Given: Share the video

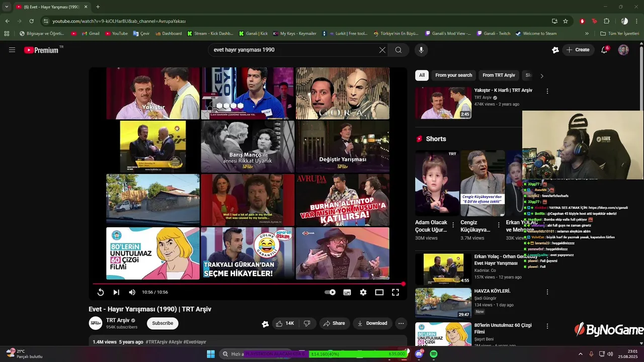Looking at the screenshot, I should (x=334, y=323).
